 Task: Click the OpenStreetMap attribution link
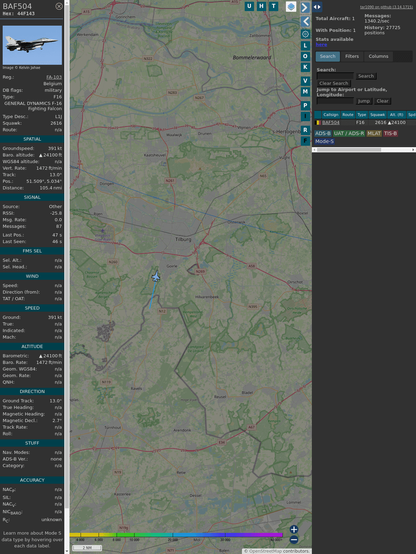pyautogui.click(x=266, y=551)
